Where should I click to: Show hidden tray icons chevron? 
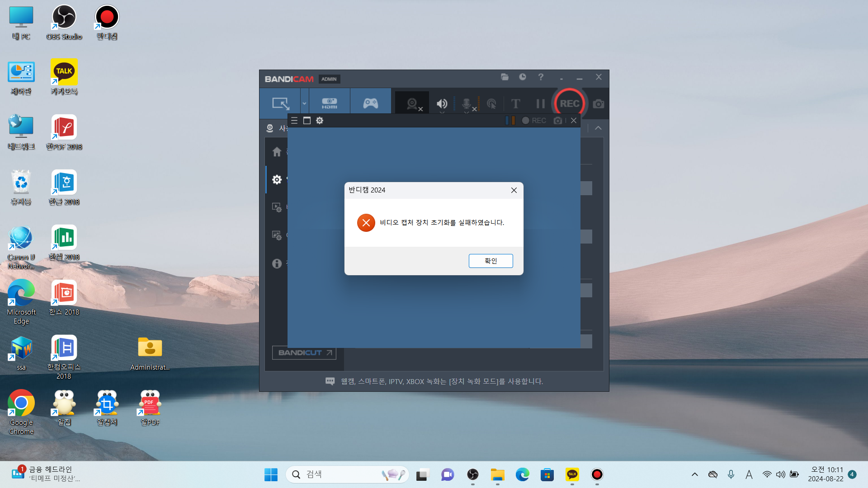695,474
